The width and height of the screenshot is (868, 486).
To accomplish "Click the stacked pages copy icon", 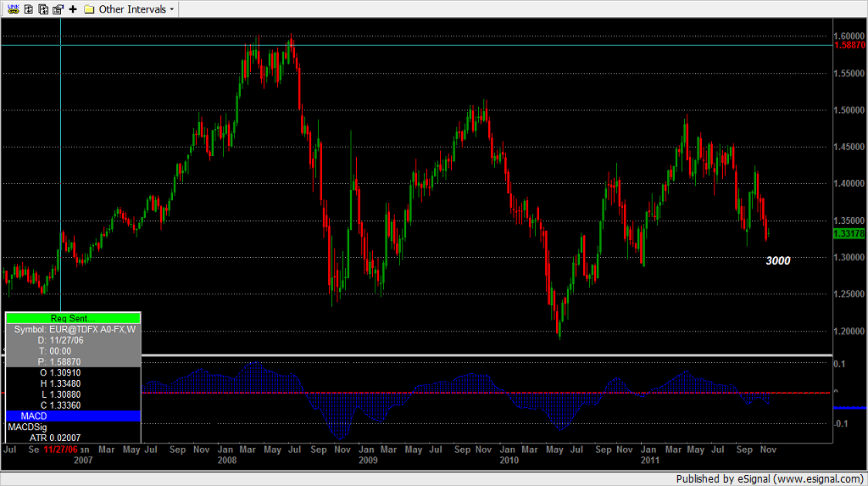I will (43, 8).
